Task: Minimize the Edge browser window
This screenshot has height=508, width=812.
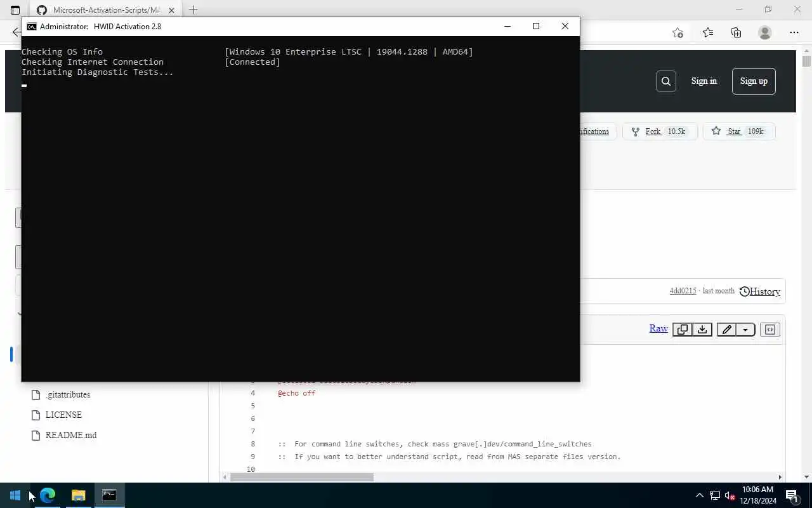Action: point(739,10)
